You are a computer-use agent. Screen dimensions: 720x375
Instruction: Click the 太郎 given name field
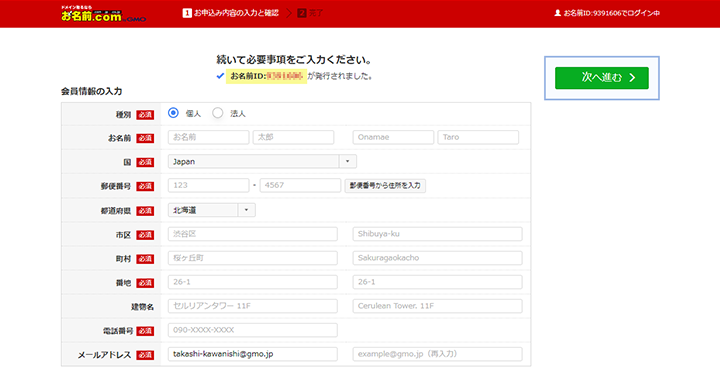tap(293, 137)
